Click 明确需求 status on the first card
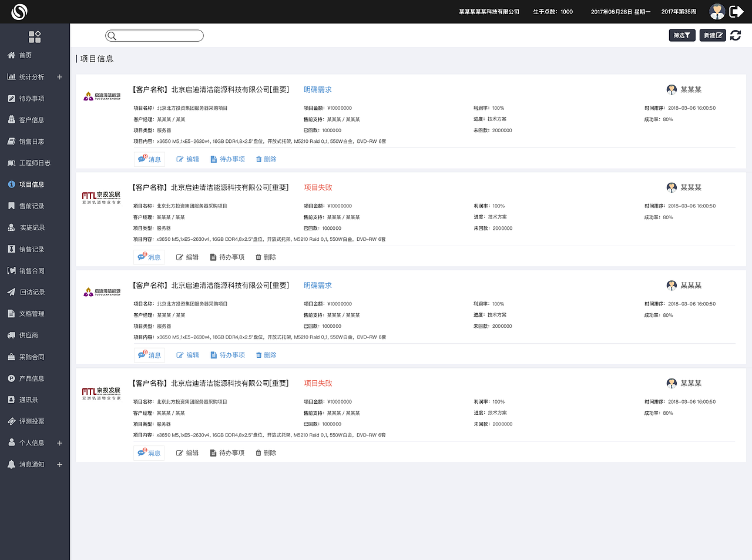 [x=318, y=90]
